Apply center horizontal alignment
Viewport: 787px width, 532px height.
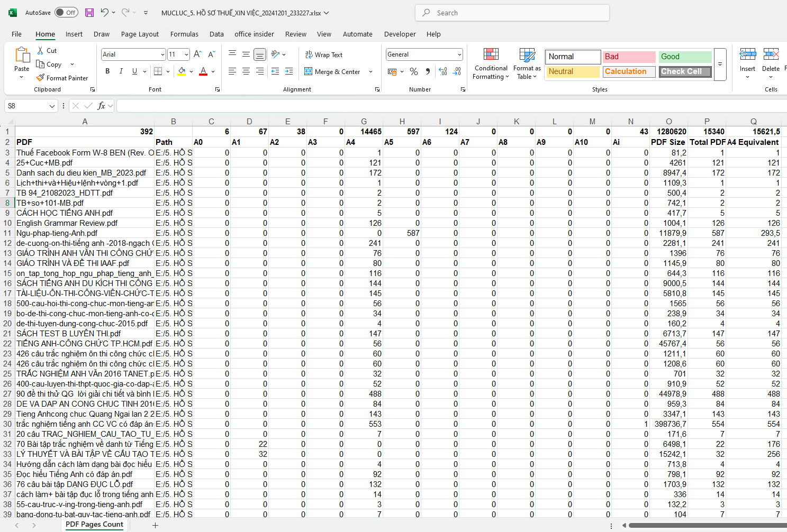tap(246, 71)
